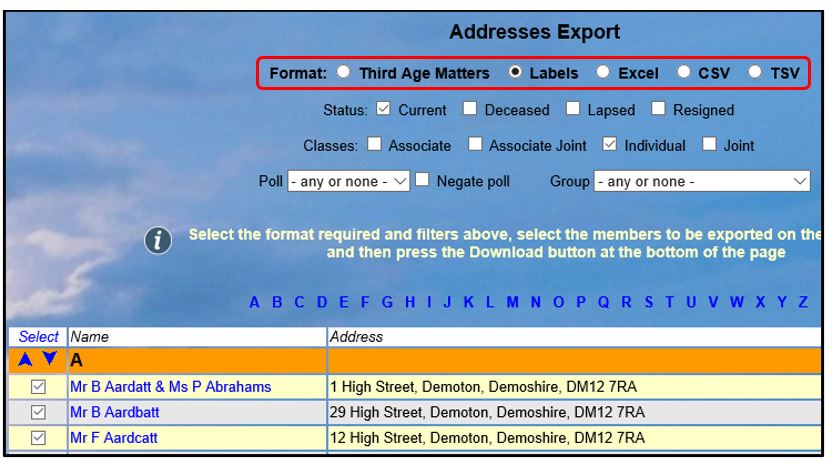Click the Select column header
Viewport: 839px width, 471px height.
(38, 337)
